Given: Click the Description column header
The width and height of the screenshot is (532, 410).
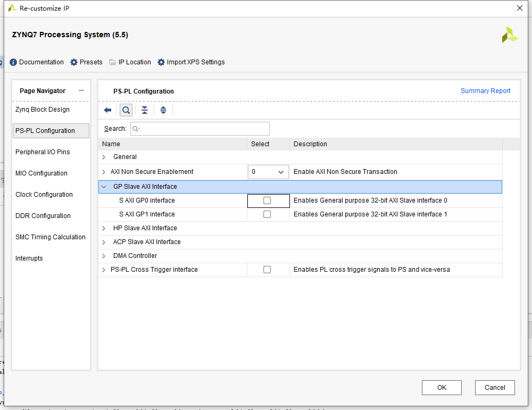Looking at the screenshot, I should tap(396, 144).
